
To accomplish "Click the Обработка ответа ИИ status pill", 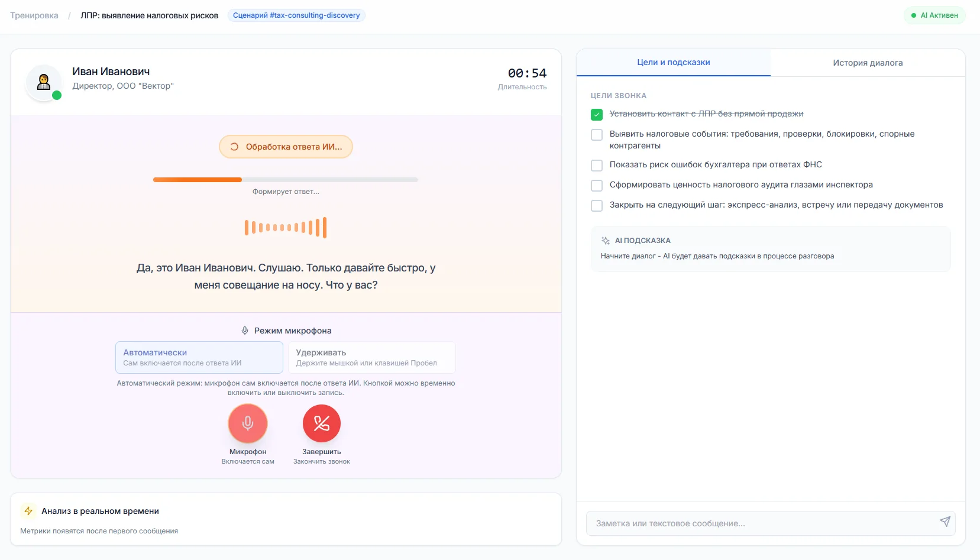I will [x=286, y=147].
